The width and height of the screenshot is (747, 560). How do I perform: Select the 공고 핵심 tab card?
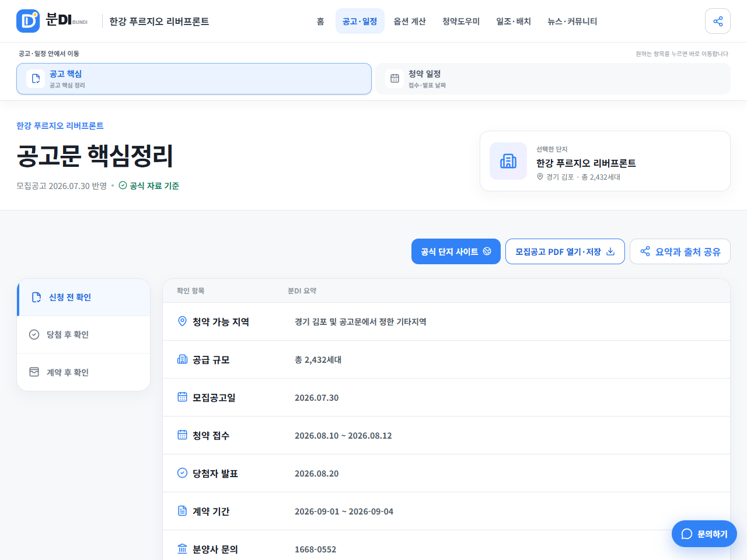coord(194,79)
